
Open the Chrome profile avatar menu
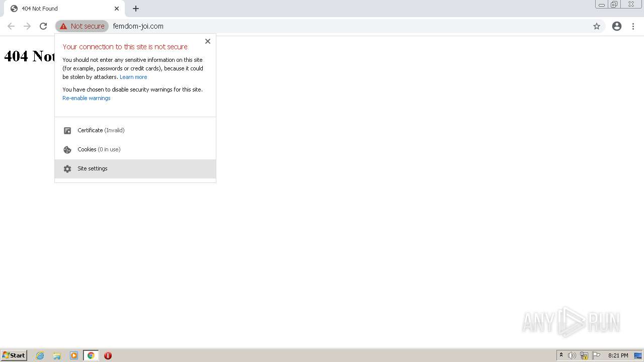click(x=617, y=26)
